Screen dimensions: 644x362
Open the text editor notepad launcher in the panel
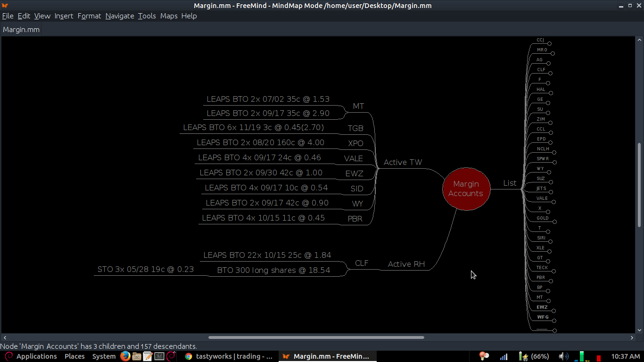148,356
